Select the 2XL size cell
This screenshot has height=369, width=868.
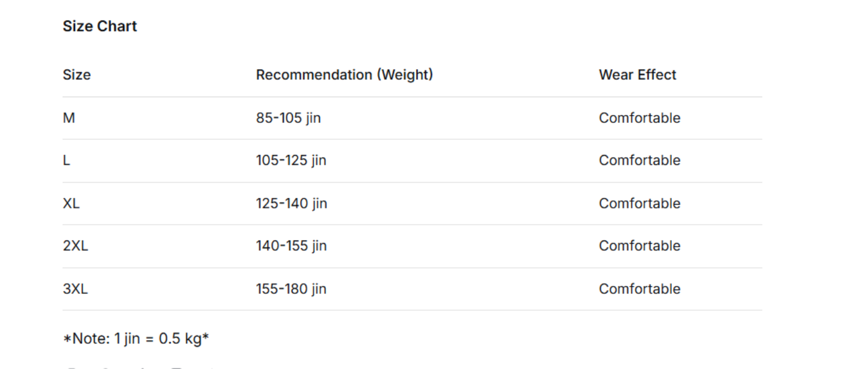[76, 246]
